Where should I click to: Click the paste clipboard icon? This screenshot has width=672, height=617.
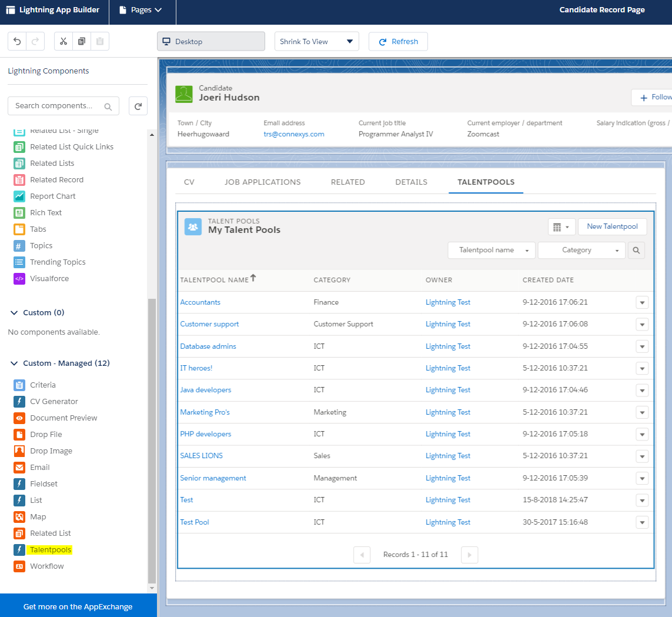pyautogui.click(x=100, y=41)
